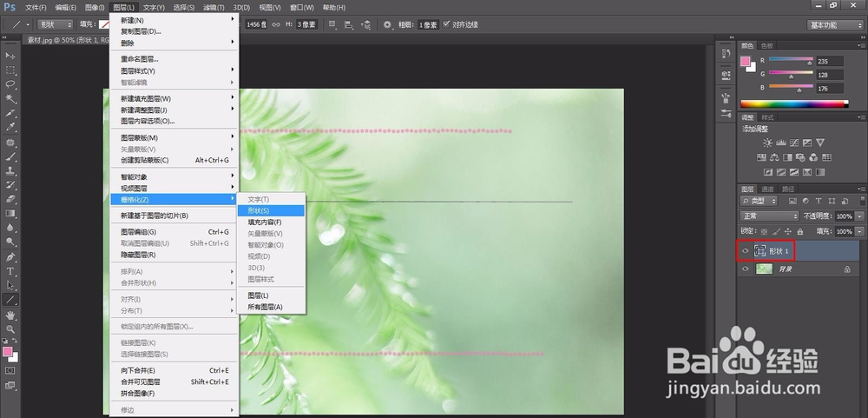Open the 不透明度 slider dropdown arrow

[x=859, y=216]
